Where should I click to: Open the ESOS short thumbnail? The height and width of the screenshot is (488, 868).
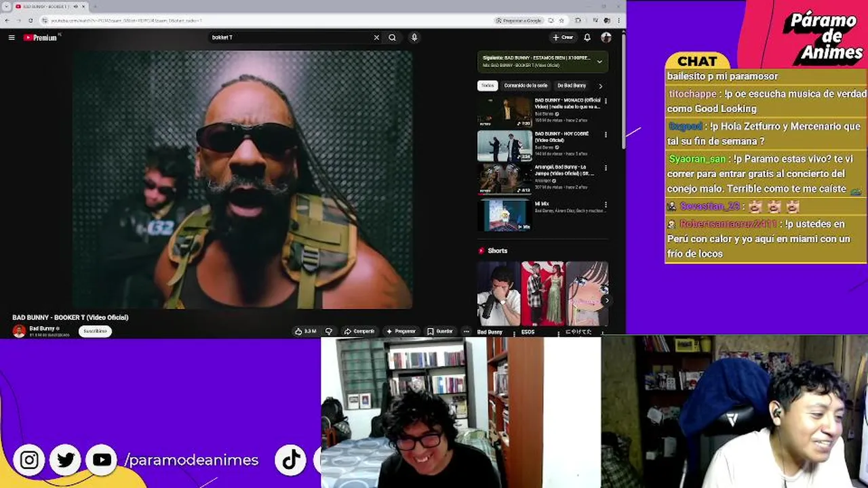pos(542,293)
